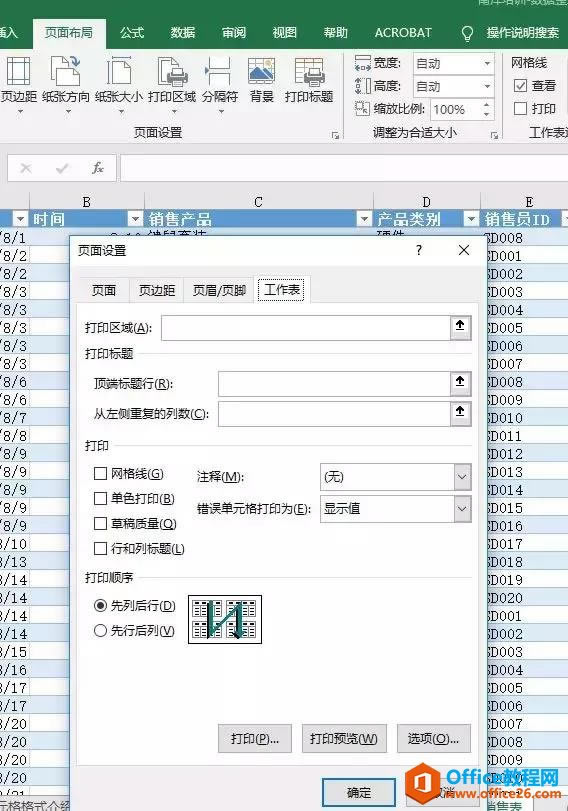This screenshot has height=811, width=568.
Task: Switch to the 帮助 ribbon tab
Action: (x=335, y=33)
